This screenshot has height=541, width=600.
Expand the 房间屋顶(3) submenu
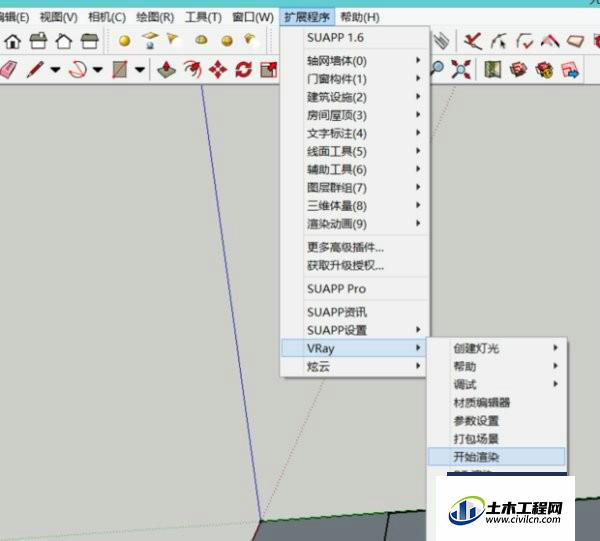tap(354, 115)
